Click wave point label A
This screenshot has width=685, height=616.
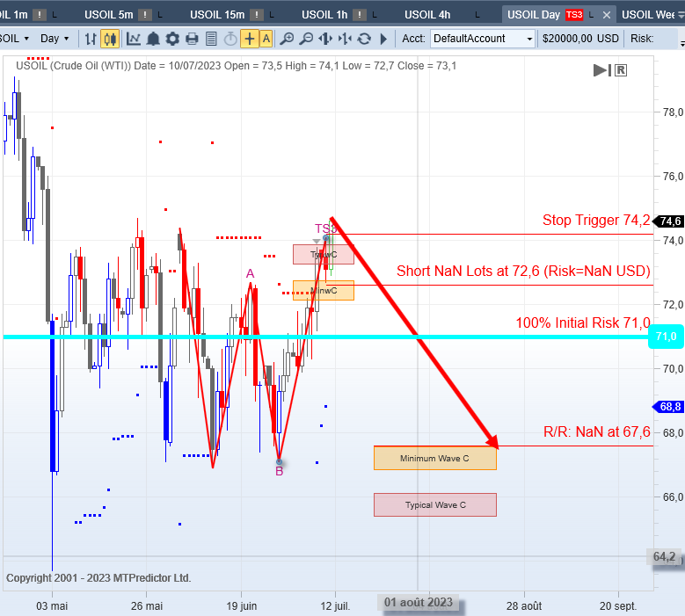tap(250, 273)
